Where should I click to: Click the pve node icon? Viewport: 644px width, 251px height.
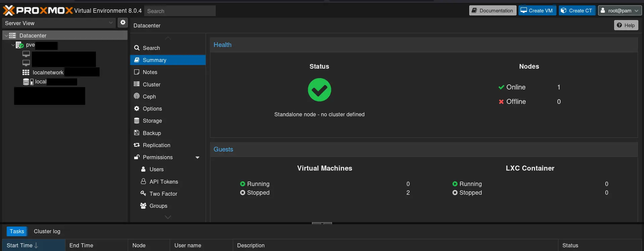[19, 45]
